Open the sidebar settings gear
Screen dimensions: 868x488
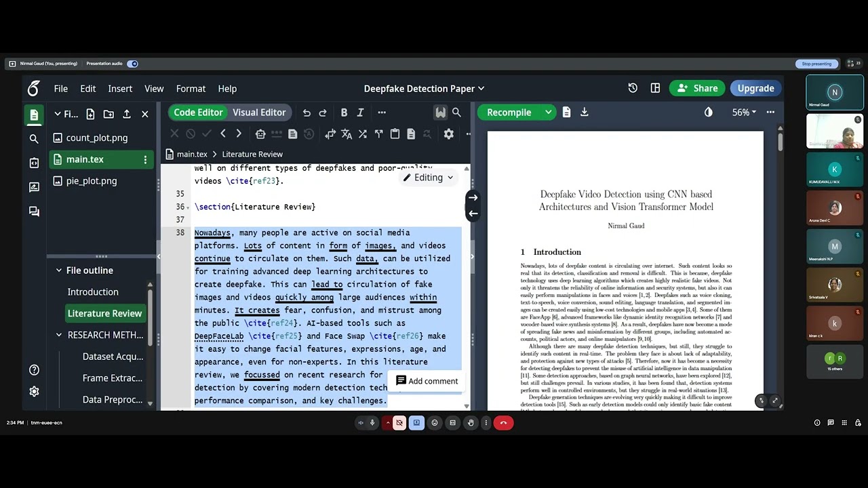(x=34, y=392)
